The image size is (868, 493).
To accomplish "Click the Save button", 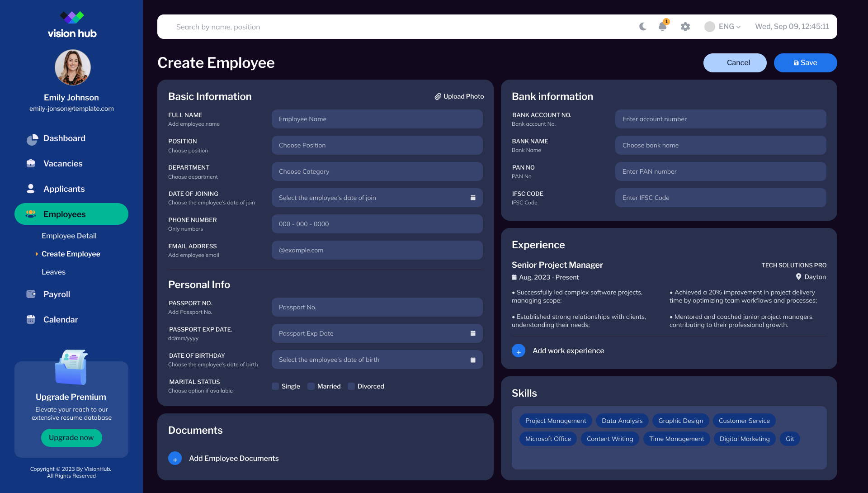I will tap(806, 63).
